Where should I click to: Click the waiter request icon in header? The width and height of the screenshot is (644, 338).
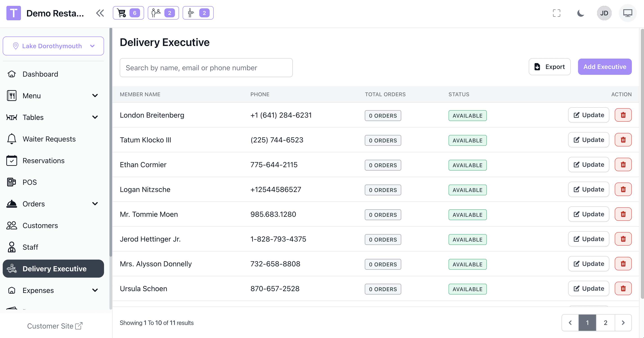tap(198, 13)
